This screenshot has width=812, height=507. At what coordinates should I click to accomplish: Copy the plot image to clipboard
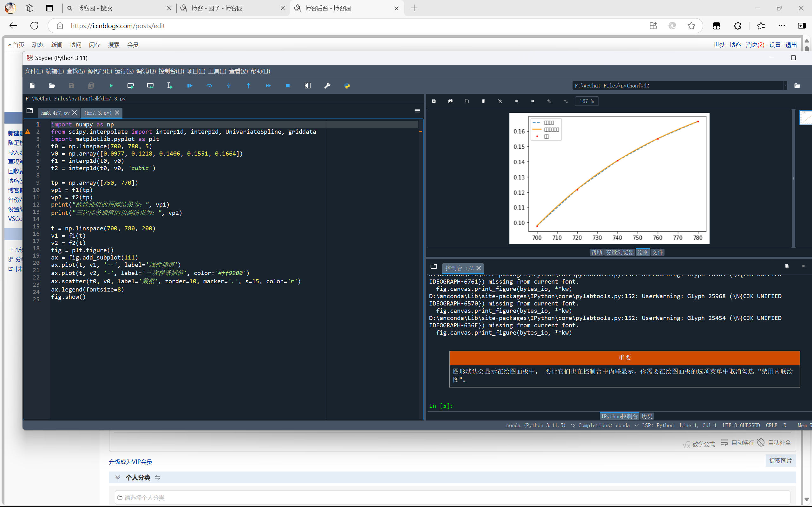[467, 101]
